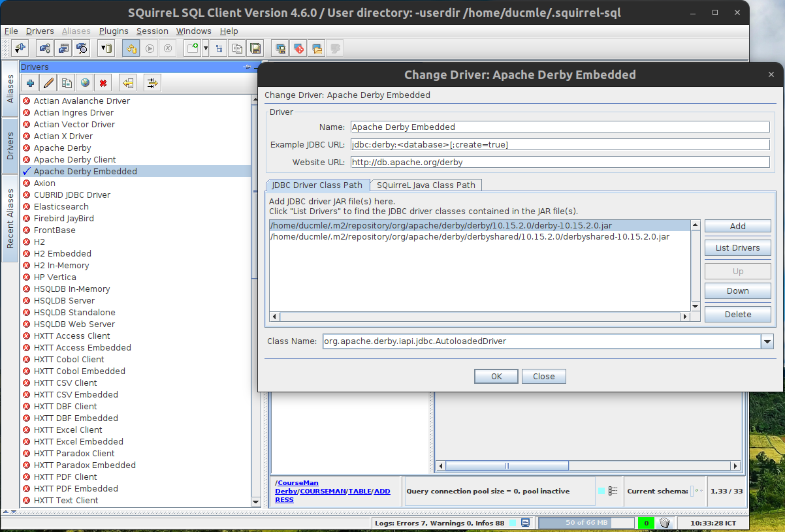The height and width of the screenshot is (532, 785).
Task: Open the Plugins menu
Action: tap(114, 31)
